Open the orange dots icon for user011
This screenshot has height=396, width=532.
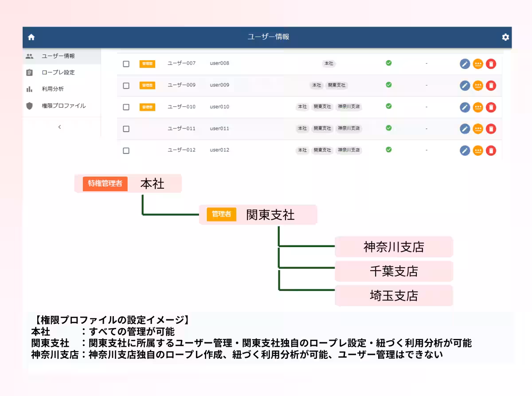point(478,129)
